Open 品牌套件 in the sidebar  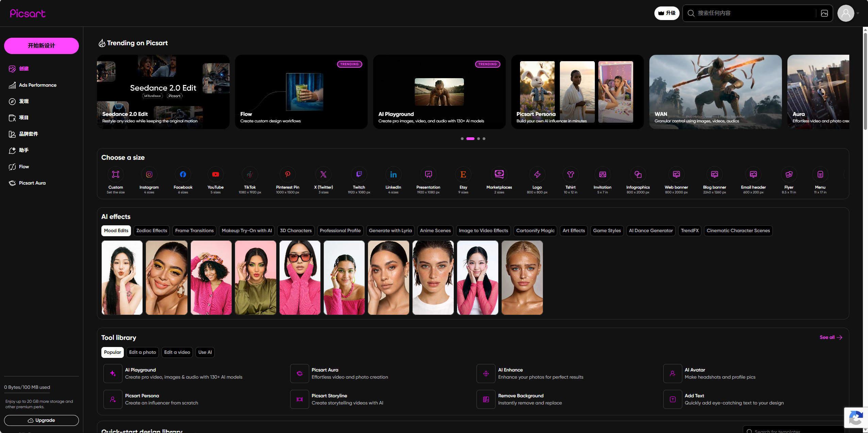[x=41, y=134]
